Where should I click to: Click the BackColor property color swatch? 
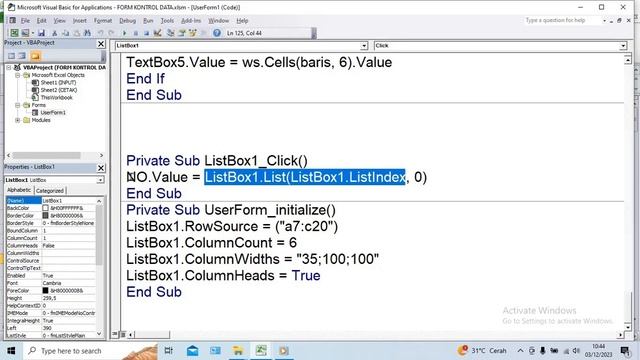pyautogui.click(x=45, y=208)
